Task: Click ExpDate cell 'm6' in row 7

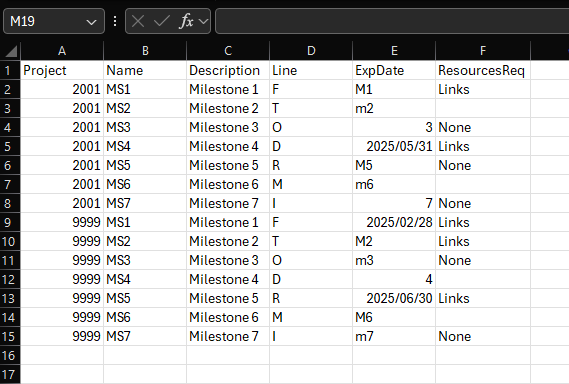Action: pyautogui.click(x=394, y=184)
